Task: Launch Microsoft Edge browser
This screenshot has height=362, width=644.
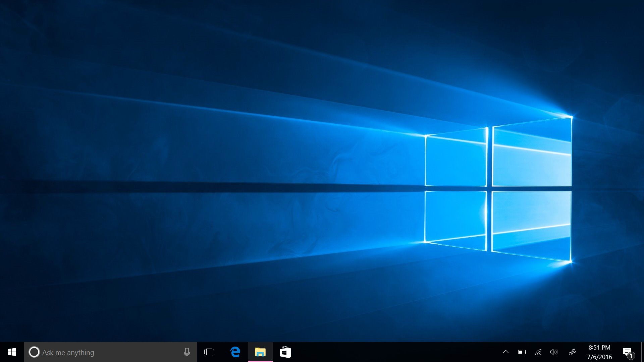Action: 235,352
